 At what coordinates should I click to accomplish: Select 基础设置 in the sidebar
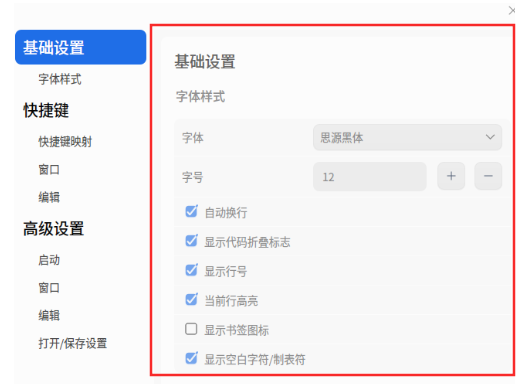pos(80,47)
